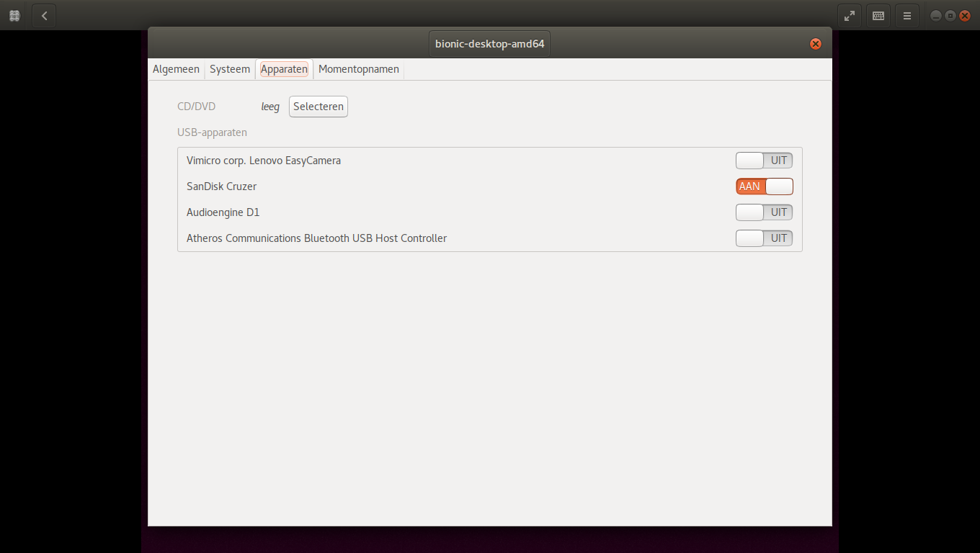Screen dimensions: 980x553
Task: Close the Boxes main window
Action: (965, 15)
